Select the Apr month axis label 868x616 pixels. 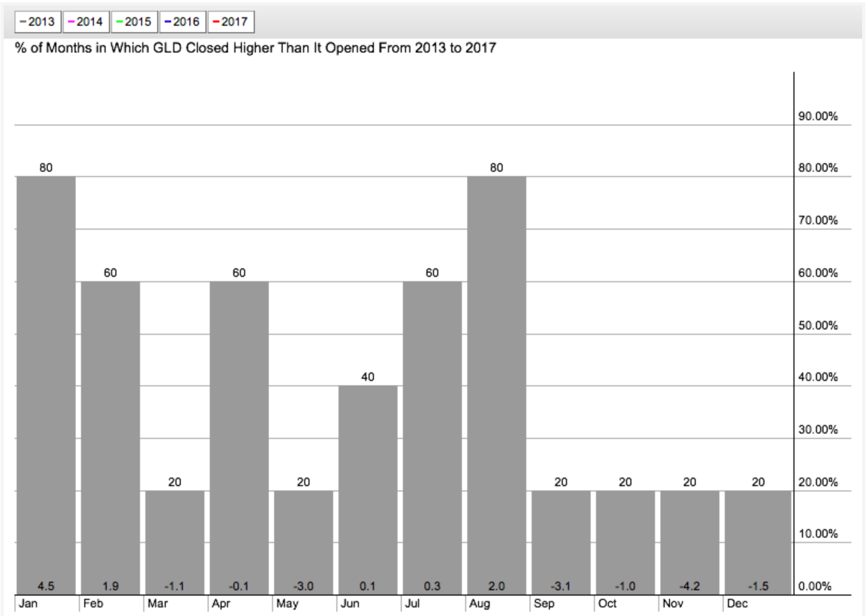[x=221, y=604]
